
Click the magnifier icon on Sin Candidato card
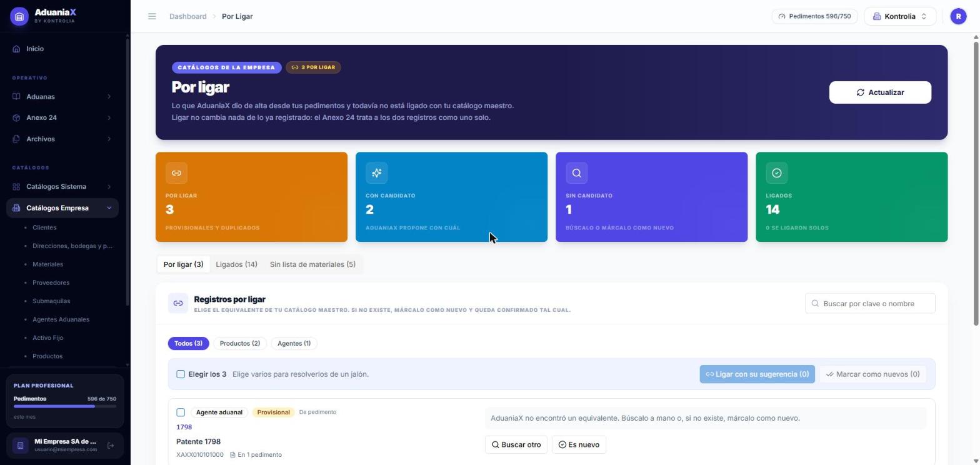tap(576, 173)
